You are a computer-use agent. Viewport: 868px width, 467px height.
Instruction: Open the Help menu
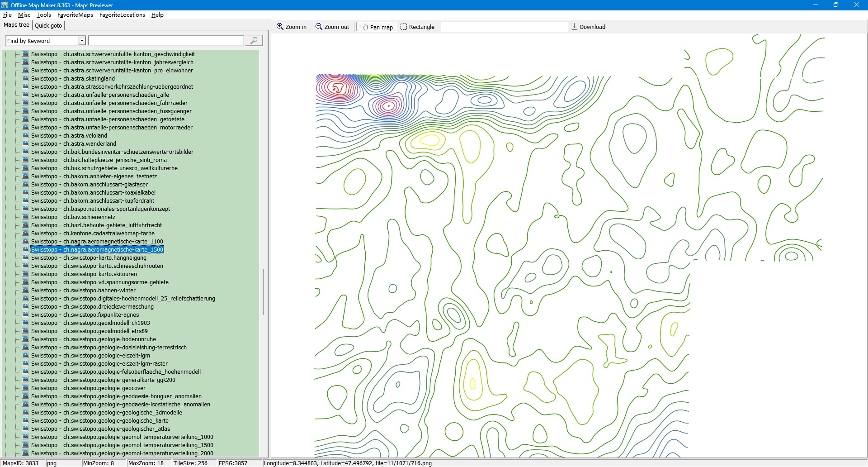157,15
